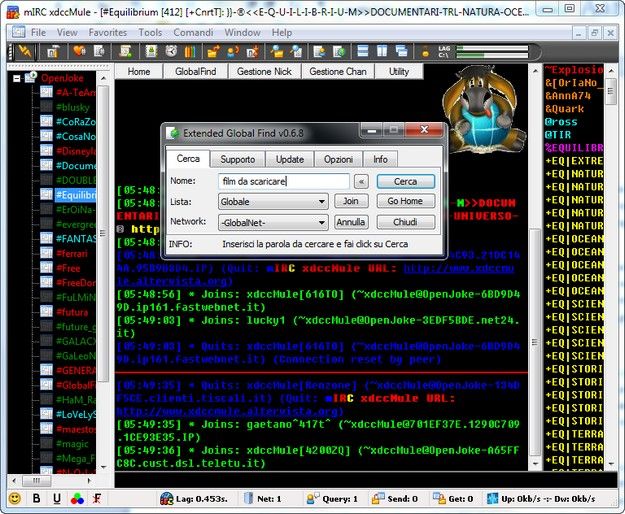625x514 pixels.
Task: Select the Cerca tab in Global Find
Action: point(188,159)
